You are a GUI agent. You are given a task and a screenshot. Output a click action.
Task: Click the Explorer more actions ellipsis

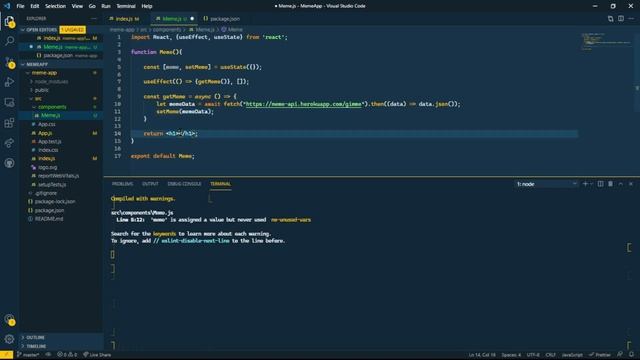click(x=94, y=19)
